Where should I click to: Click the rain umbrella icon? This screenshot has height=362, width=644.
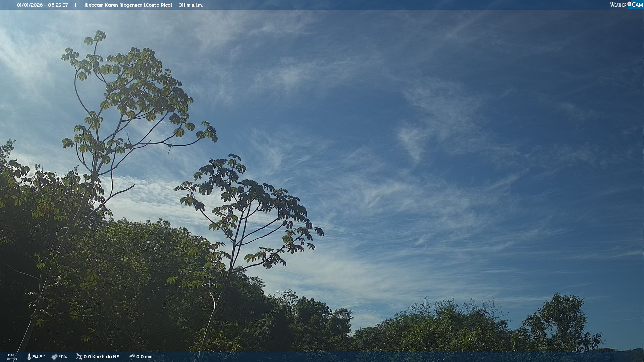click(132, 357)
